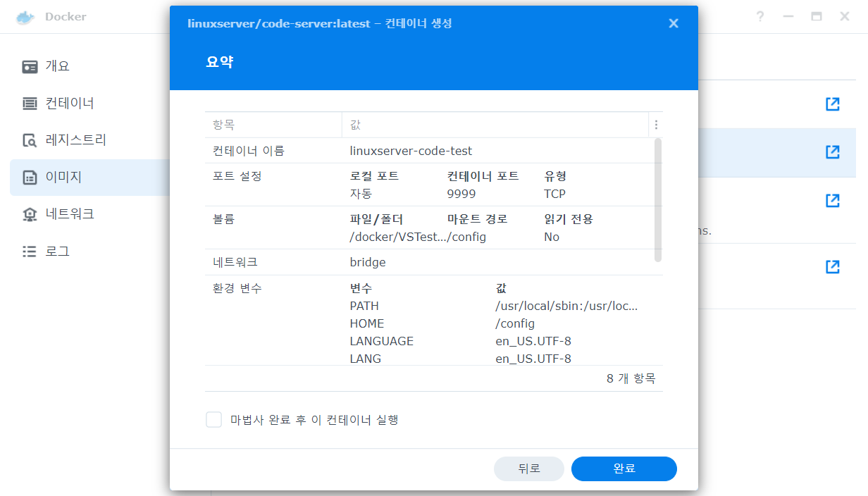Image resolution: width=868 pixels, height=496 pixels.
Task: Minimize the Docker window
Action: tap(788, 16)
